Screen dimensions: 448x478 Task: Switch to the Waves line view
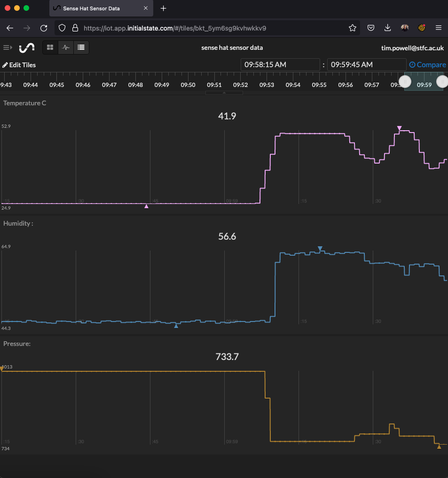[x=65, y=47]
